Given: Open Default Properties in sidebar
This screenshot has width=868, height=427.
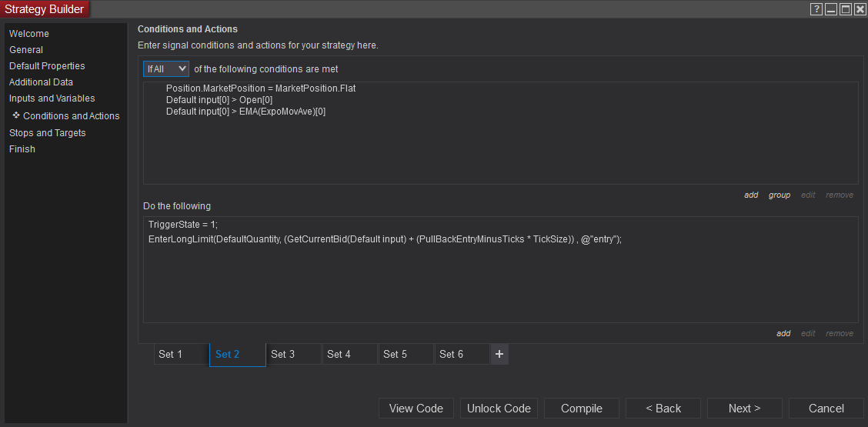Looking at the screenshot, I should pos(47,66).
